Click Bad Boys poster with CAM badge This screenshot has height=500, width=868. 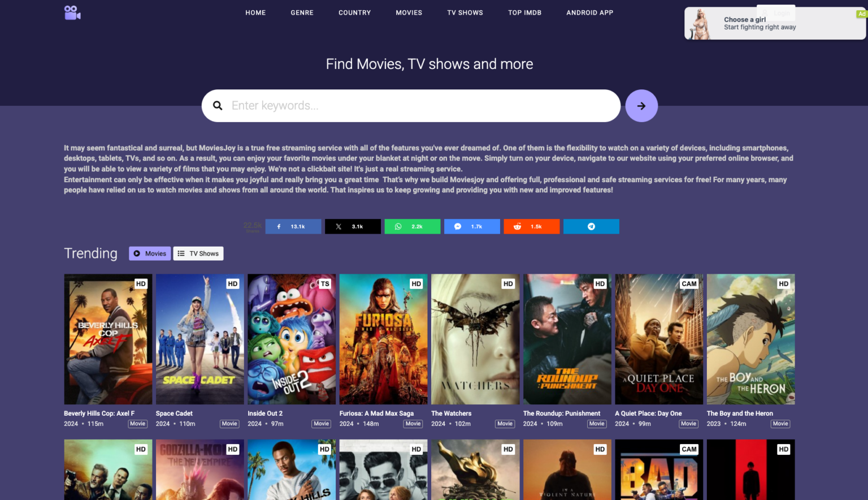(659, 469)
